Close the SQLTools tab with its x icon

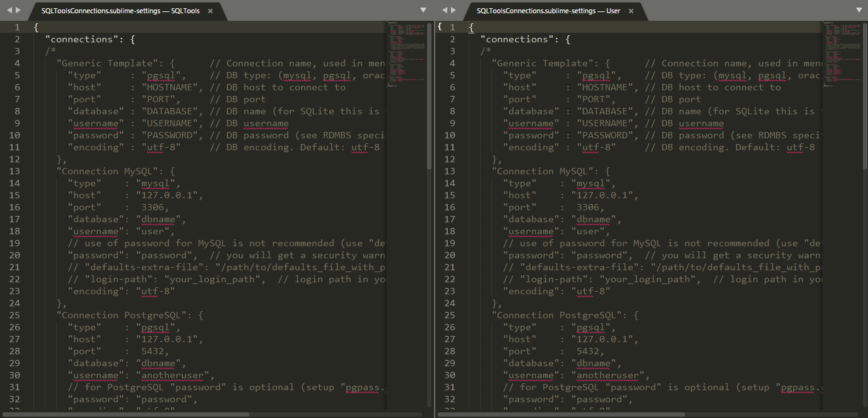click(x=210, y=11)
